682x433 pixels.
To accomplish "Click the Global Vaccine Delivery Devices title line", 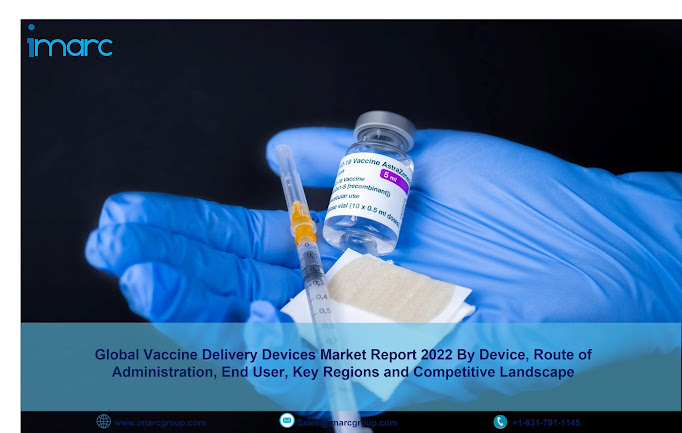I will [343, 355].
